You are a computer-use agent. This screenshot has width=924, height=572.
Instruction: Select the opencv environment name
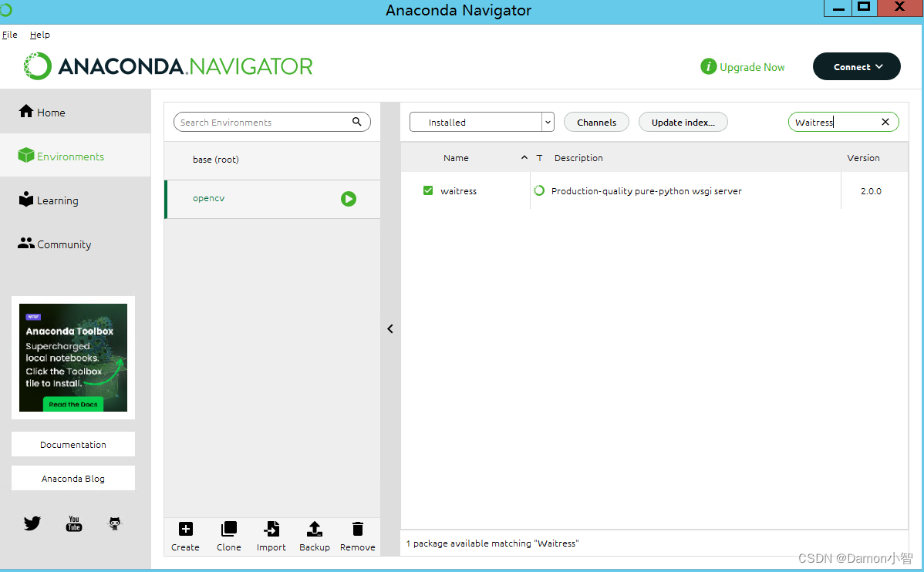click(x=208, y=198)
